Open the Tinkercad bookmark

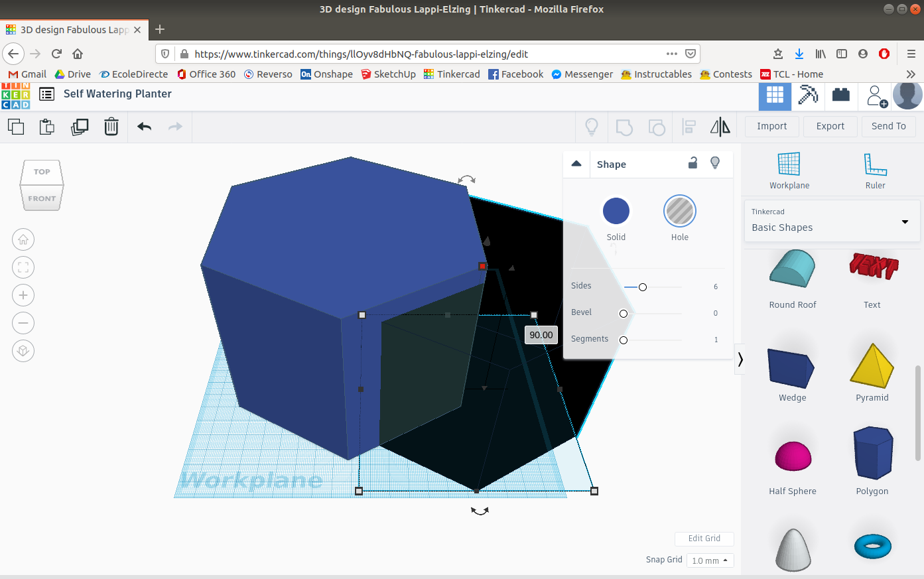(452, 74)
